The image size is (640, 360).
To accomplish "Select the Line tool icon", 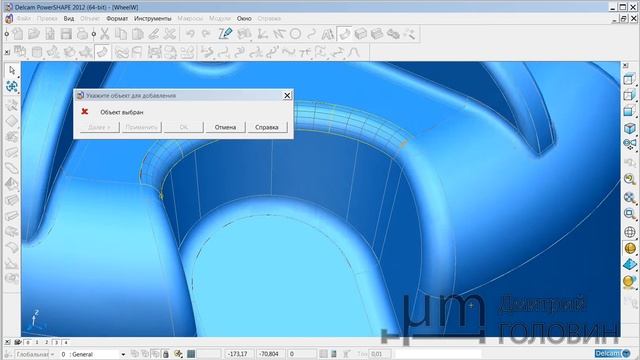I will click(x=279, y=34).
